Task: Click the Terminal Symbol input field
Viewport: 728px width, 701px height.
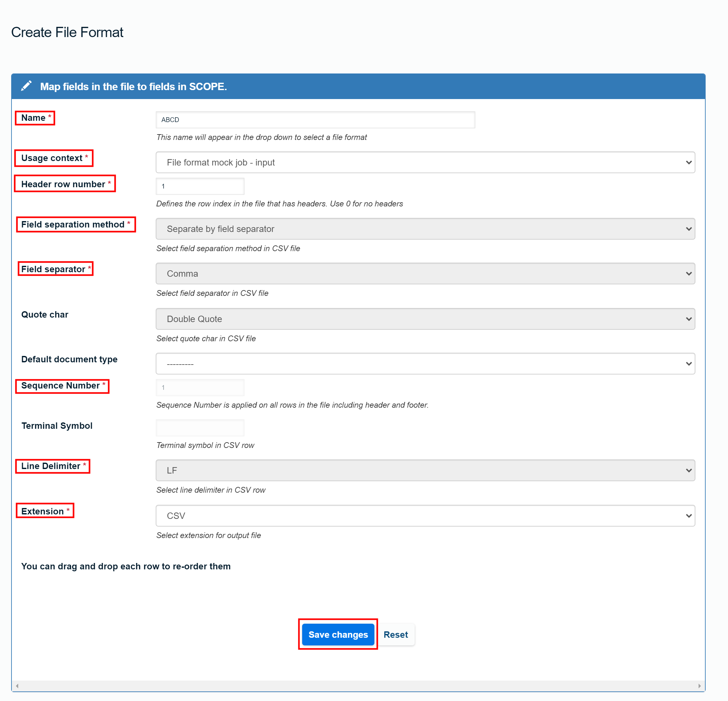Action: tap(200, 428)
